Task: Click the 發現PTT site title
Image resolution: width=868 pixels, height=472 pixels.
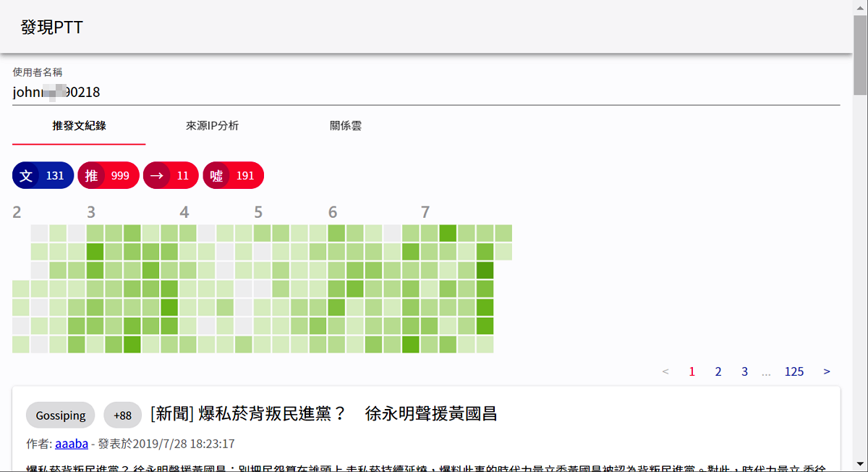Action: point(52,27)
